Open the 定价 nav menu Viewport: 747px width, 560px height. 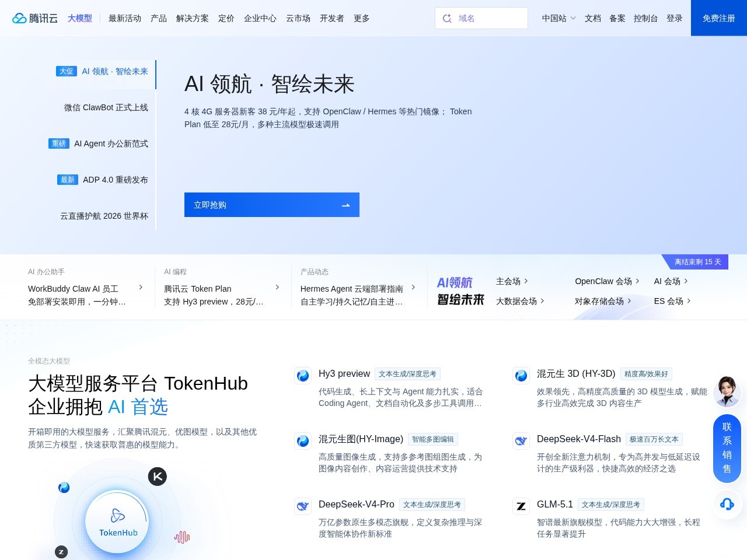226,18
